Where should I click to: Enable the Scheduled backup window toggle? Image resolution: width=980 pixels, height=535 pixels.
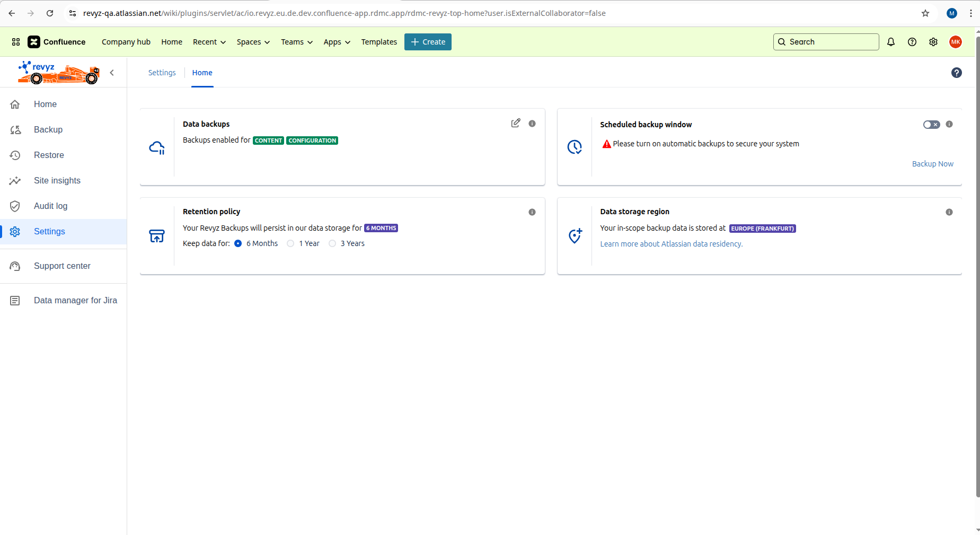click(931, 125)
